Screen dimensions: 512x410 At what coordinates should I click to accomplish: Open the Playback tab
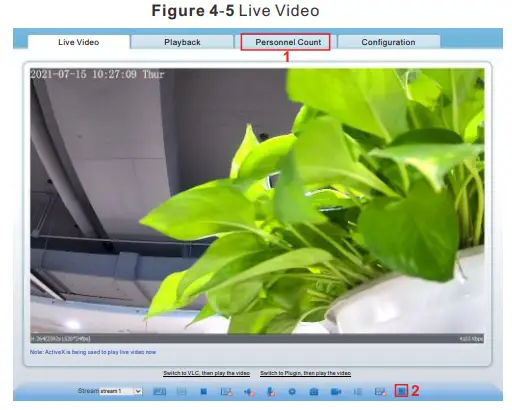(x=182, y=42)
